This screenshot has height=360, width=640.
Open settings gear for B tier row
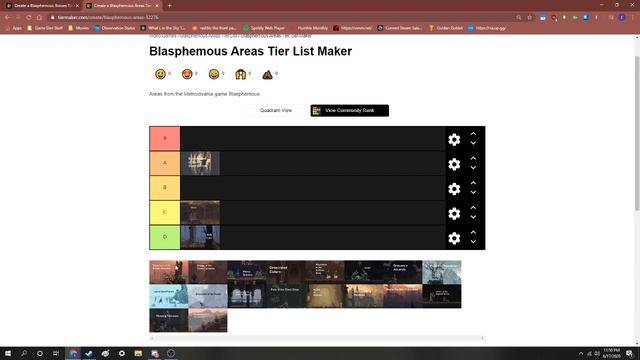coord(454,189)
